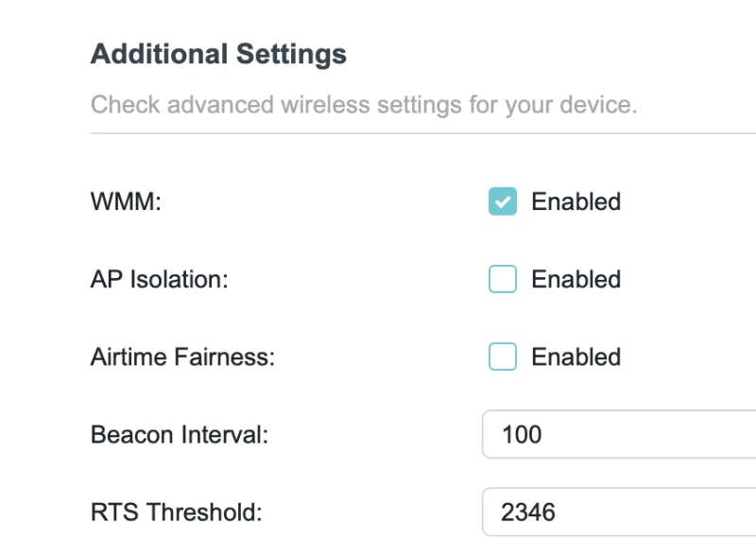Click the Additional Settings heading
The image size is (756, 556).
pos(218,54)
